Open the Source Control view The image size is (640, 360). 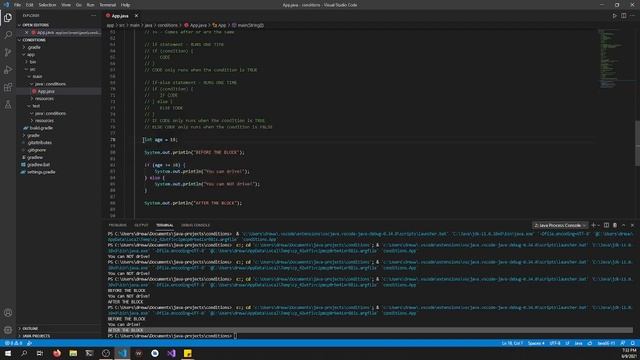[x=8, y=52]
